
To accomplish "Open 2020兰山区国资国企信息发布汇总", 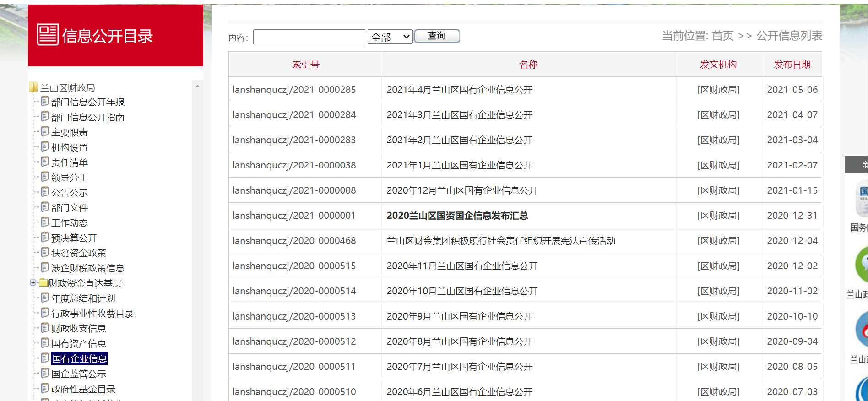I will coord(457,216).
